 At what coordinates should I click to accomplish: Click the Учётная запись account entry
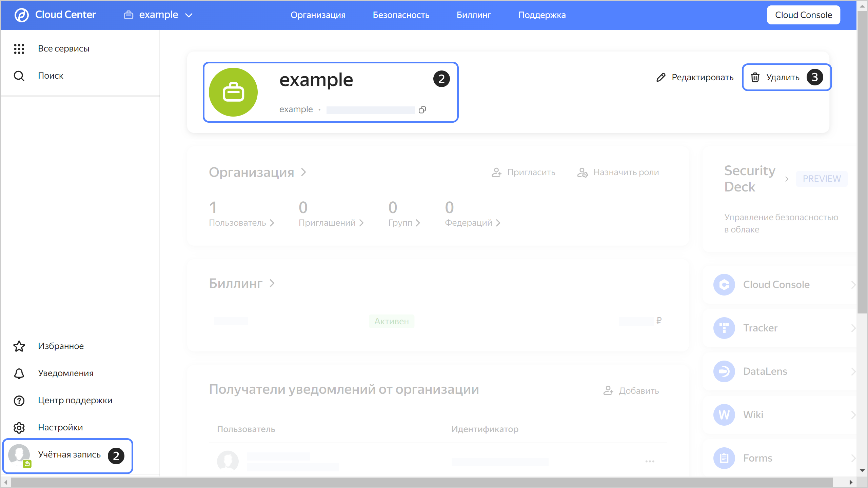click(x=70, y=454)
